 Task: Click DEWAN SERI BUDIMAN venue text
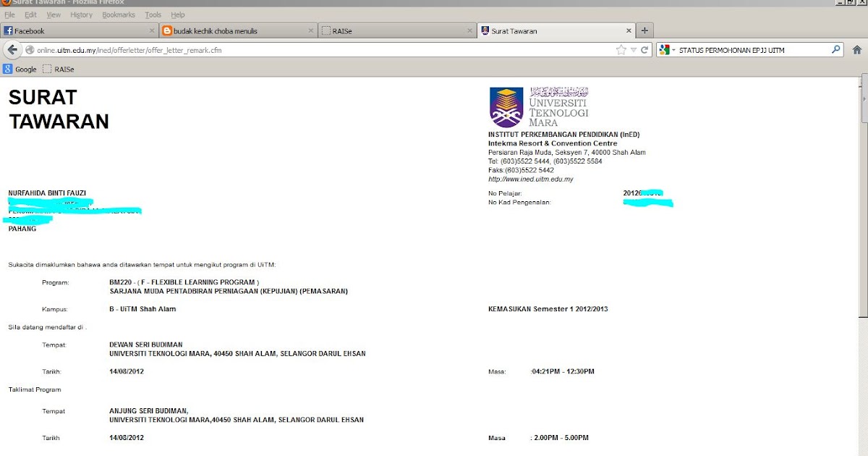pos(145,345)
